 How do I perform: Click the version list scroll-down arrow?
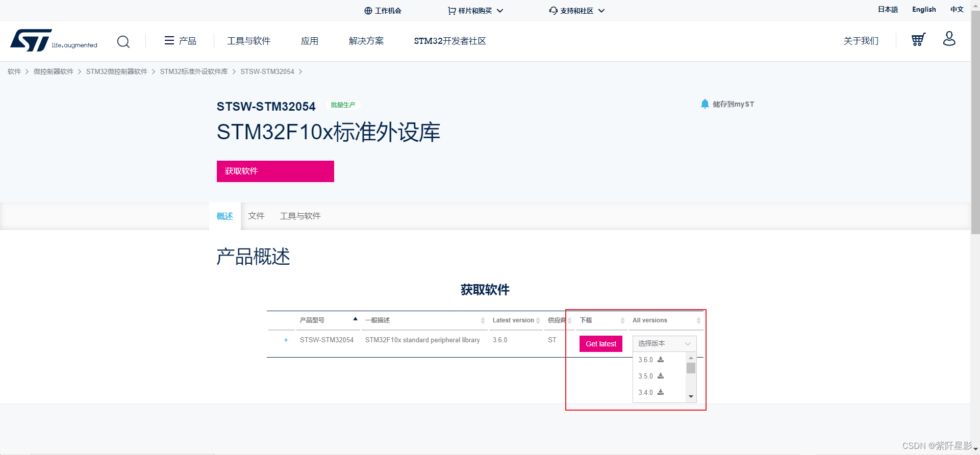click(691, 397)
